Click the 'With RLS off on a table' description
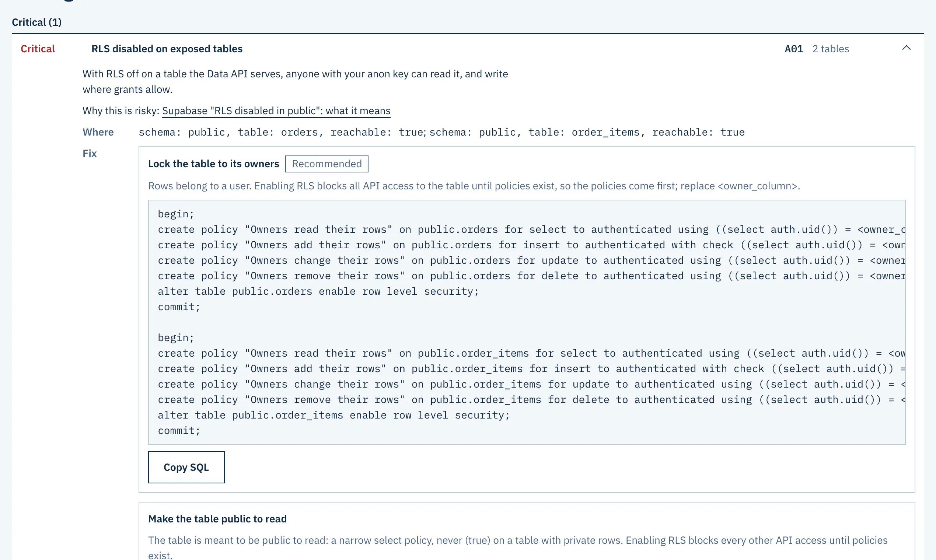 (x=295, y=81)
